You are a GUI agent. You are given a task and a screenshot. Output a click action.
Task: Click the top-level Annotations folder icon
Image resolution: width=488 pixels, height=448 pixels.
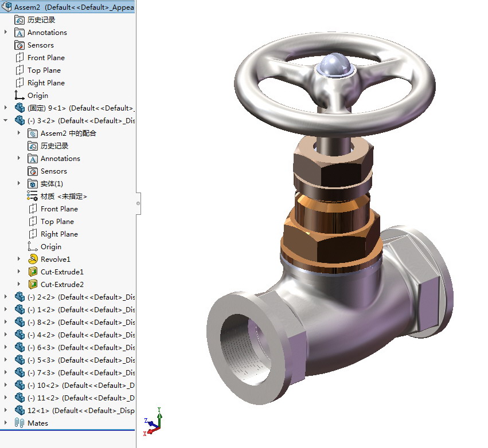pyautogui.click(x=19, y=33)
